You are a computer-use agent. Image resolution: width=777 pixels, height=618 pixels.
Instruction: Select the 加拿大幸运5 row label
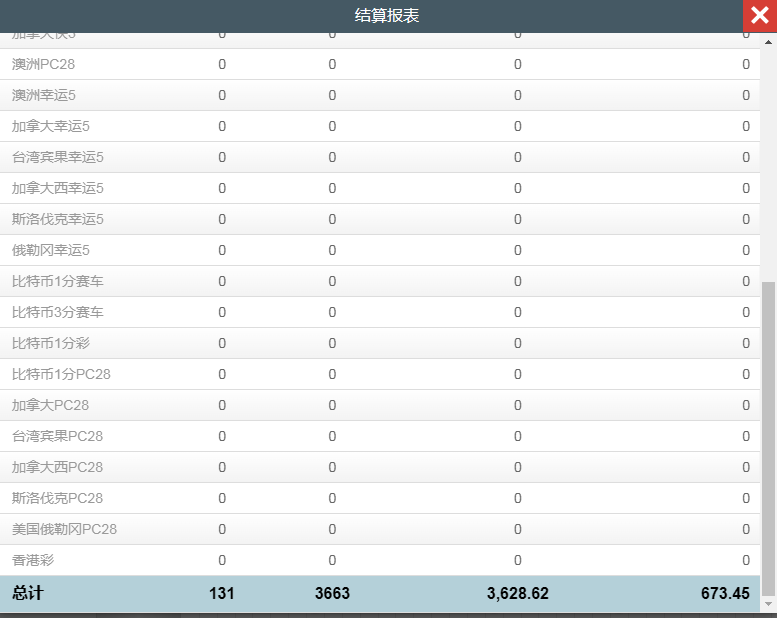51,126
